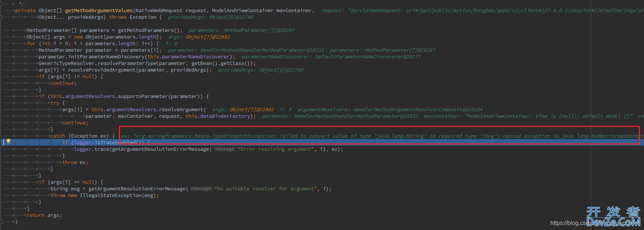
Task: Click inline 'args: Object[7]@12882' on declaration line
Action: coord(199,37)
